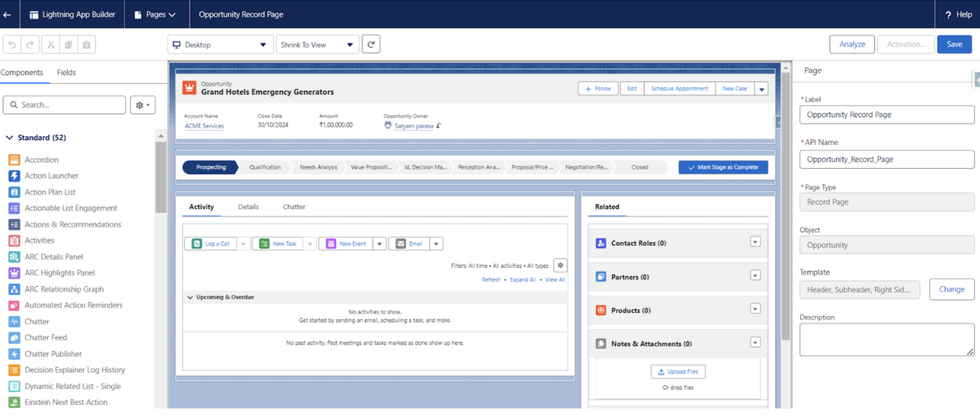This screenshot has width=980, height=415.
Task: Switch to the Fields tab
Action: pyautogui.click(x=66, y=72)
